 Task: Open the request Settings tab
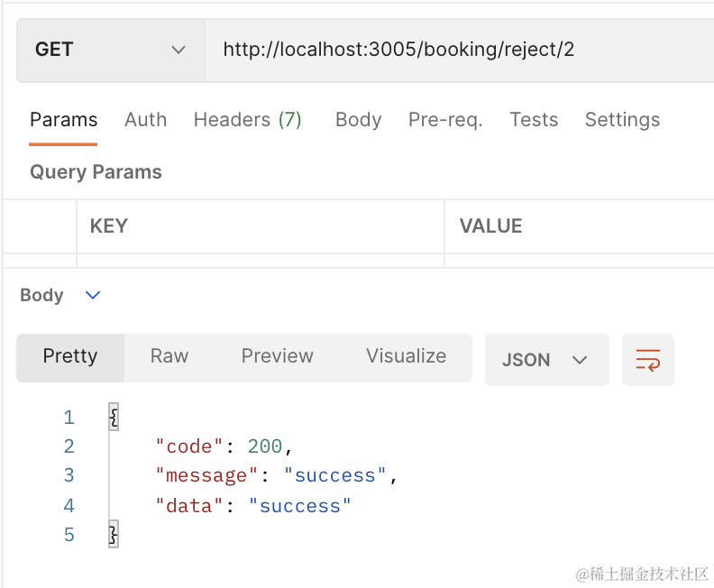click(x=622, y=120)
